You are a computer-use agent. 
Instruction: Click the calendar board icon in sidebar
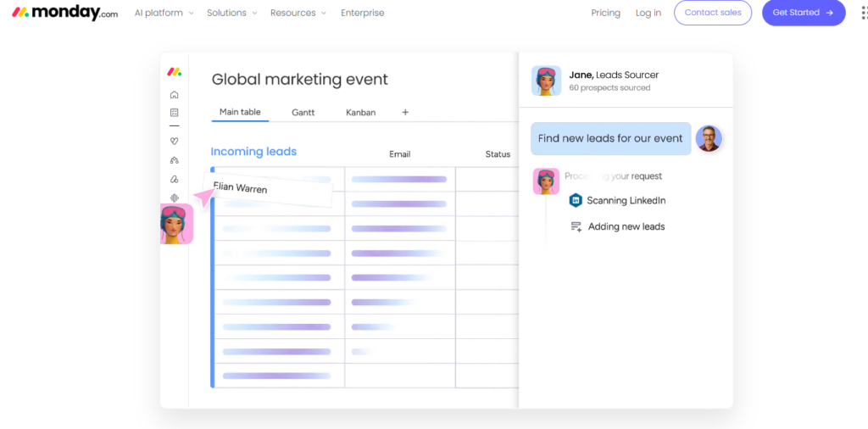pos(175,113)
